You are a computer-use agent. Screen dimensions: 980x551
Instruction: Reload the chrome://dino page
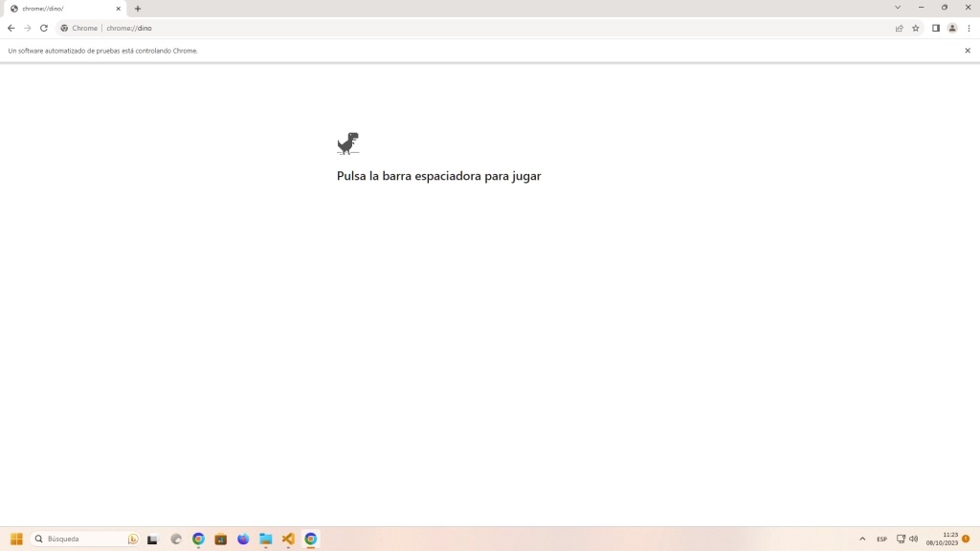click(x=44, y=28)
